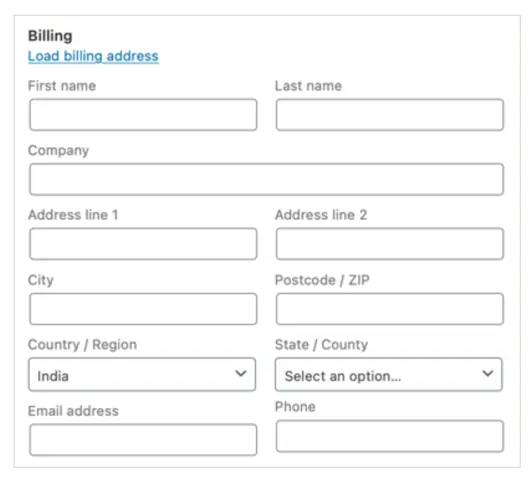Click the 'Phone' label text

point(295,406)
